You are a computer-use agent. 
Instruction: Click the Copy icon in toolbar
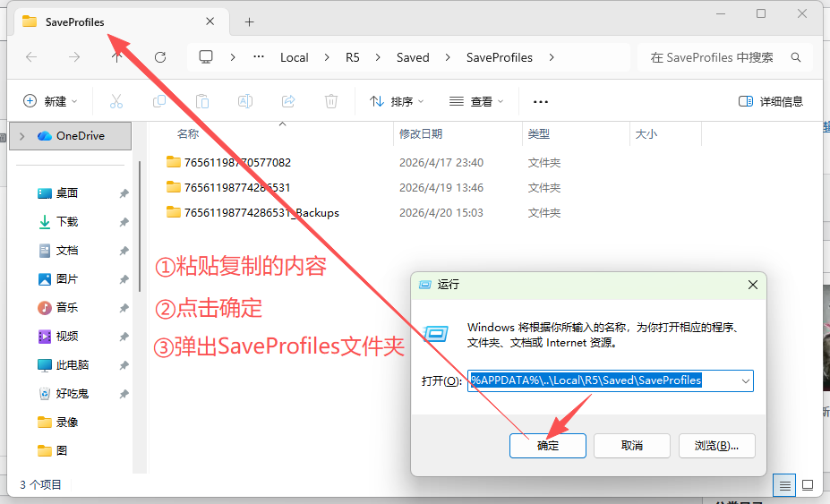(x=159, y=101)
